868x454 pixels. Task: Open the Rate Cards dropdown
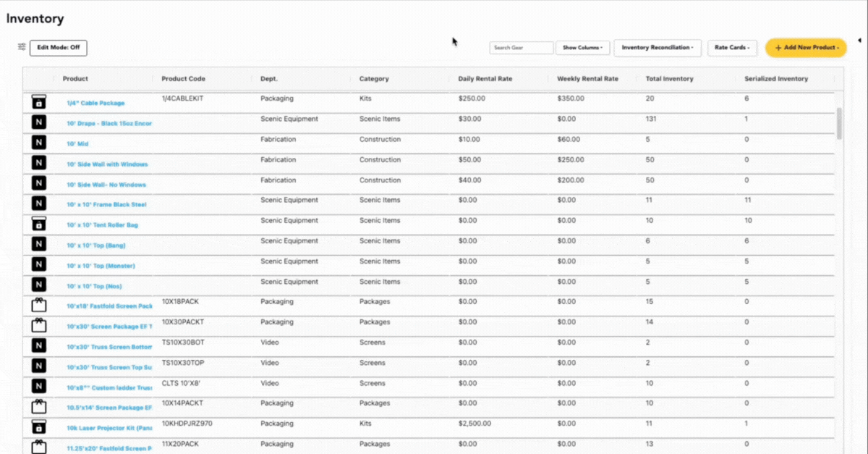click(732, 48)
